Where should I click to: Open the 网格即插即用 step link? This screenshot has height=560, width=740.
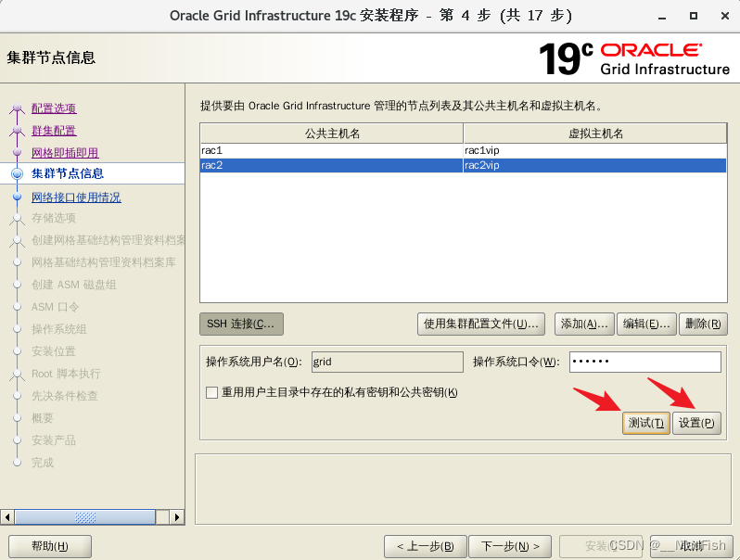coord(65,153)
